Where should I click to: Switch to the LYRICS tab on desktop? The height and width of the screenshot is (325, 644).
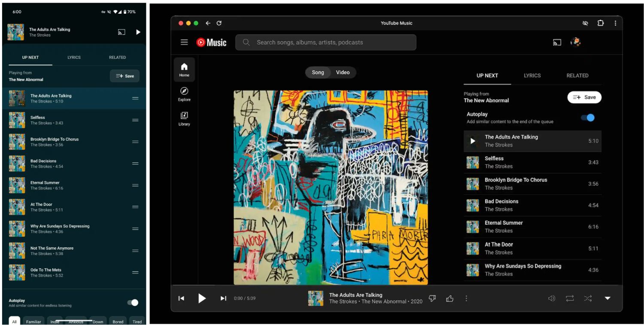(532, 76)
